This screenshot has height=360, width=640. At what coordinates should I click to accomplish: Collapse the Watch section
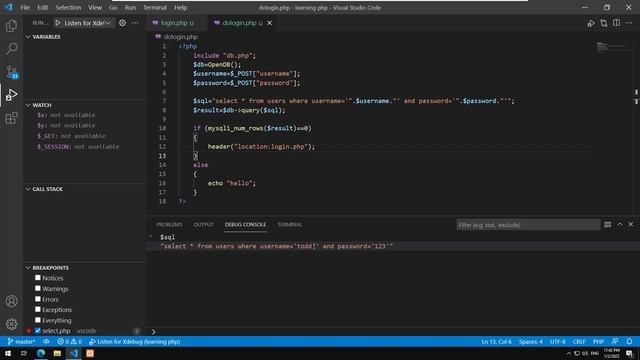pos(28,105)
